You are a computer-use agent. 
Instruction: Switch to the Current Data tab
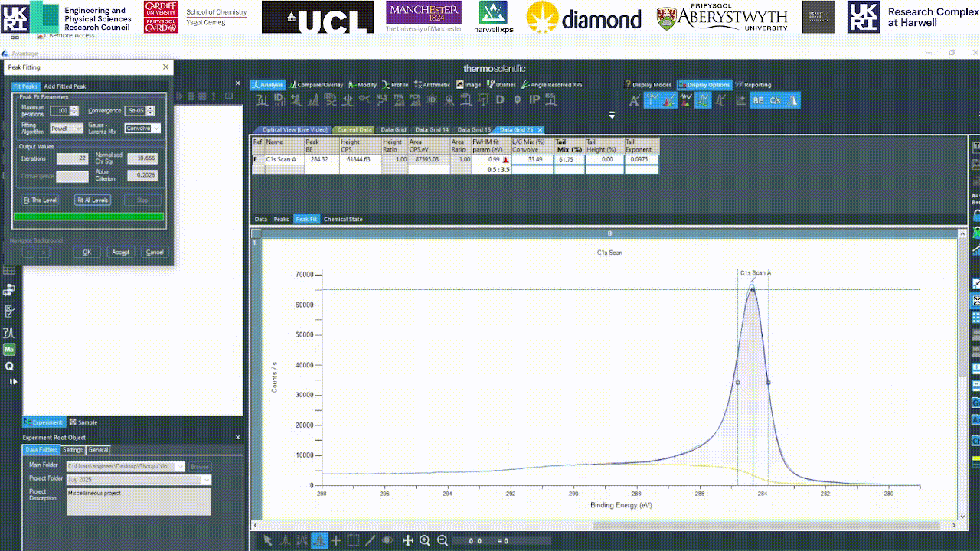354,130
